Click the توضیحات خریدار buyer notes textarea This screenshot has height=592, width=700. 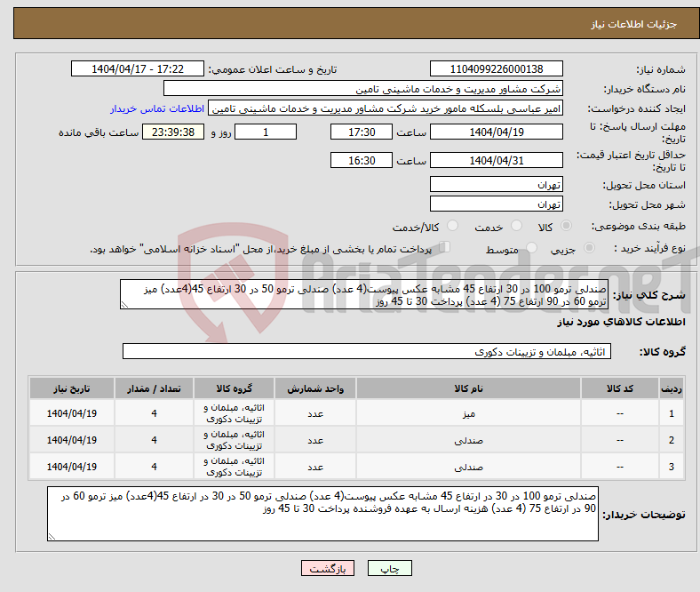322,514
